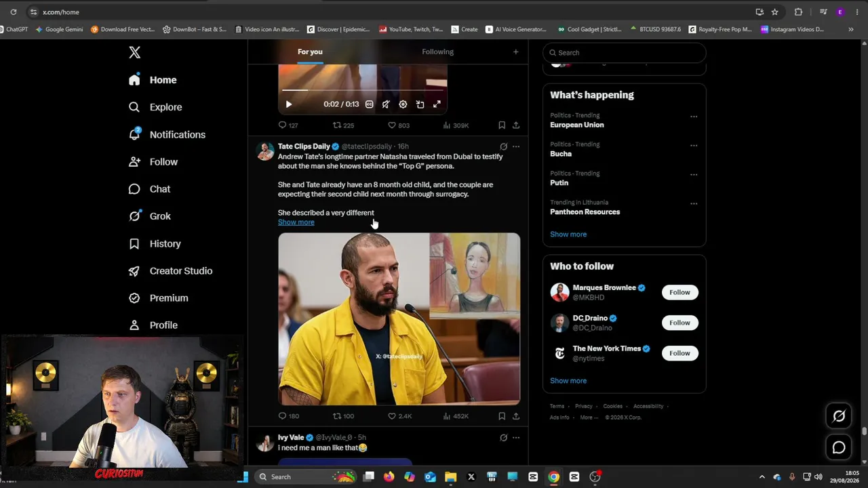
Task: View analytics of post with 452K views
Action: pos(456,416)
